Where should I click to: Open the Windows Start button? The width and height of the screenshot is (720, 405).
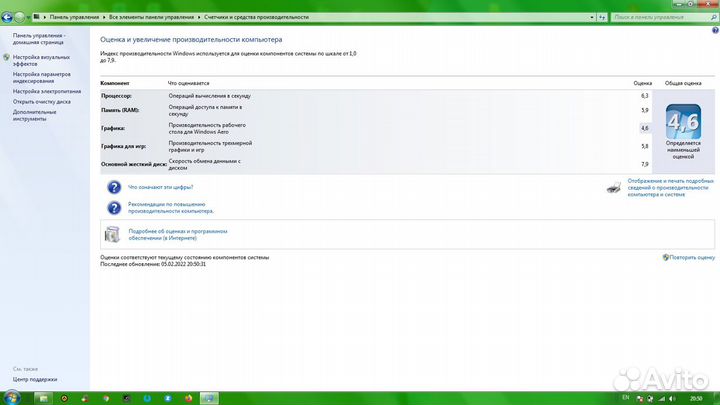(x=11, y=398)
